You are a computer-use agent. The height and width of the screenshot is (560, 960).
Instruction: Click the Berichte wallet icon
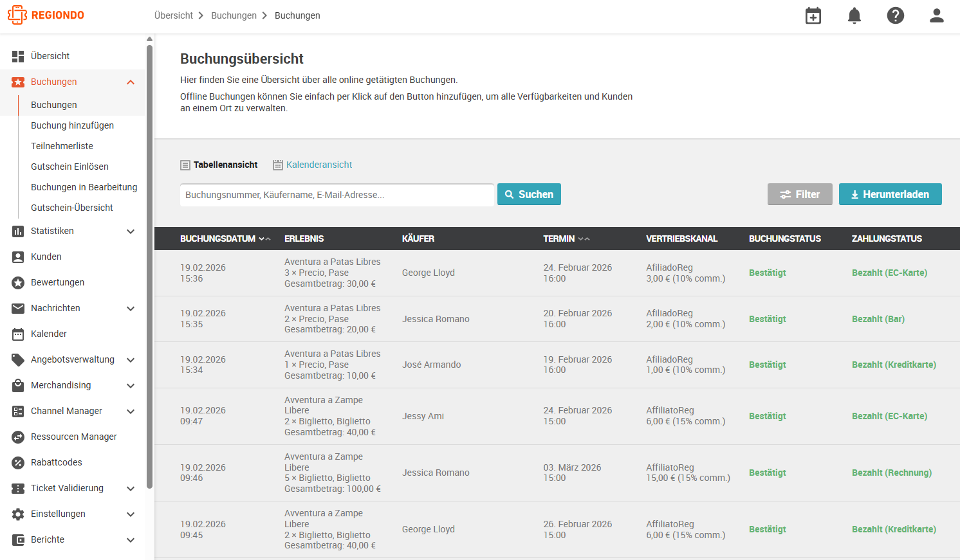(x=18, y=539)
